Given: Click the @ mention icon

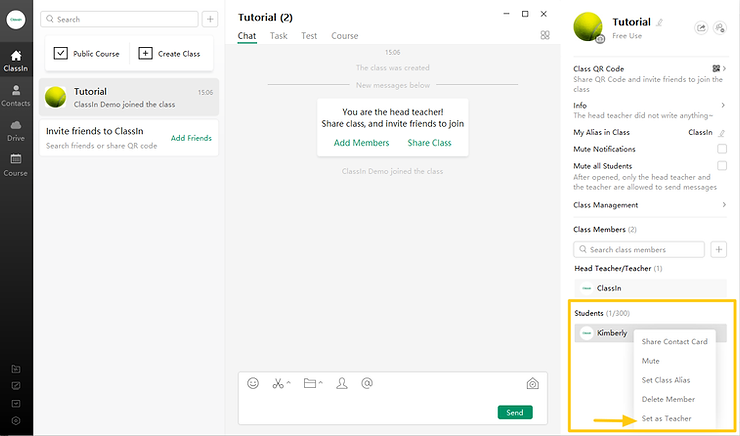Looking at the screenshot, I should tap(367, 383).
